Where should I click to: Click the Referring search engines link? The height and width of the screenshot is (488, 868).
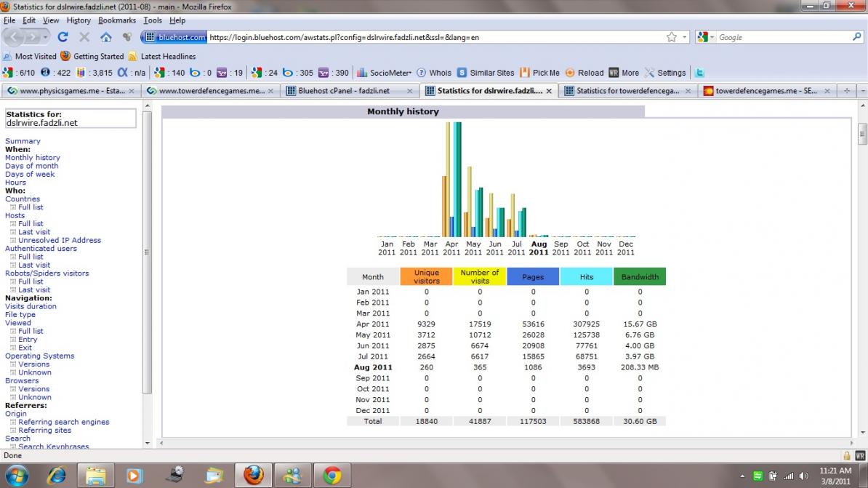click(x=63, y=422)
